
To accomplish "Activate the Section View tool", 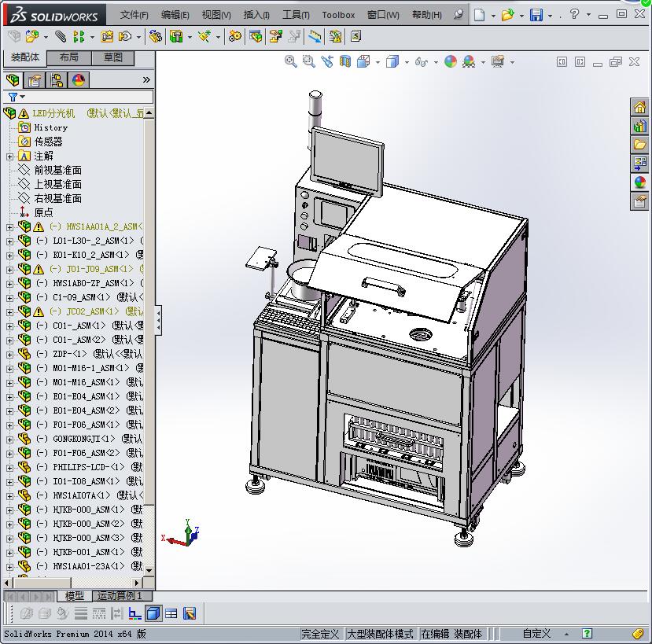I will (x=345, y=62).
